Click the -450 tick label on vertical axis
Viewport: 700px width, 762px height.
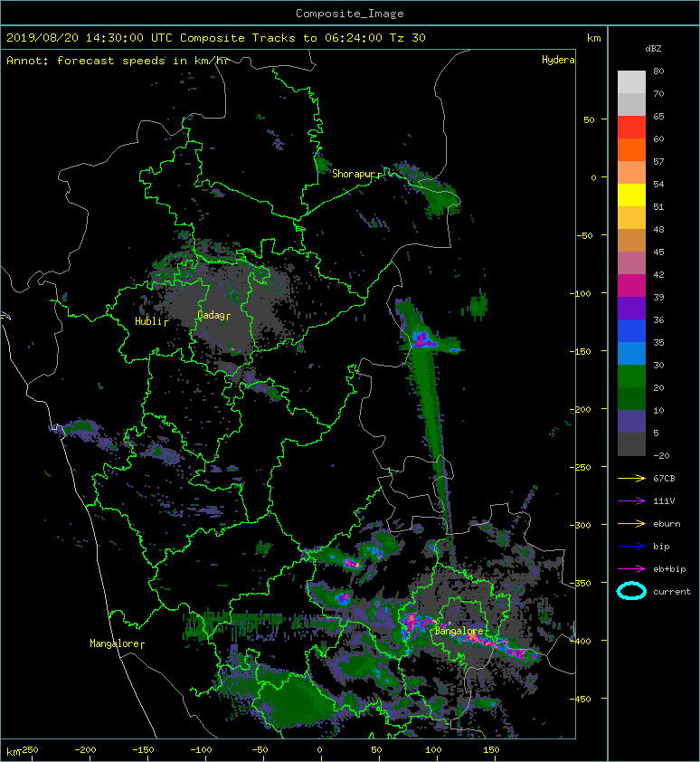(581, 699)
